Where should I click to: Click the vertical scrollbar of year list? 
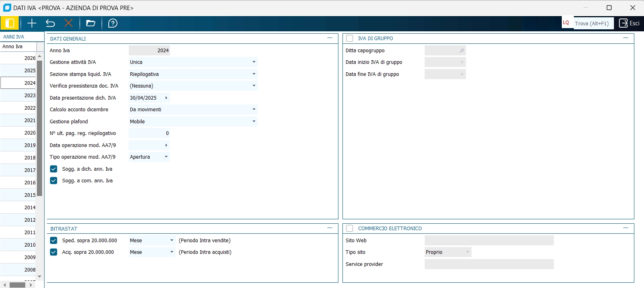click(x=39, y=128)
